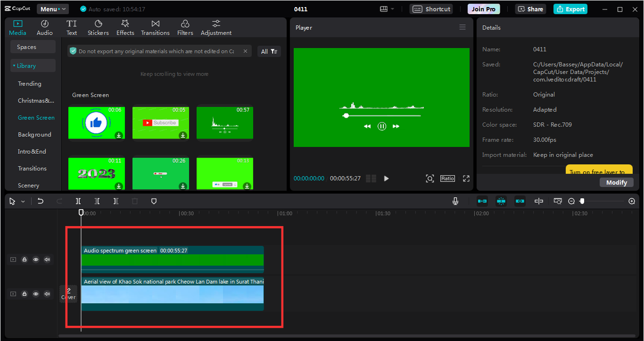
Task: Toggle main track magnet
Action: click(482, 201)
